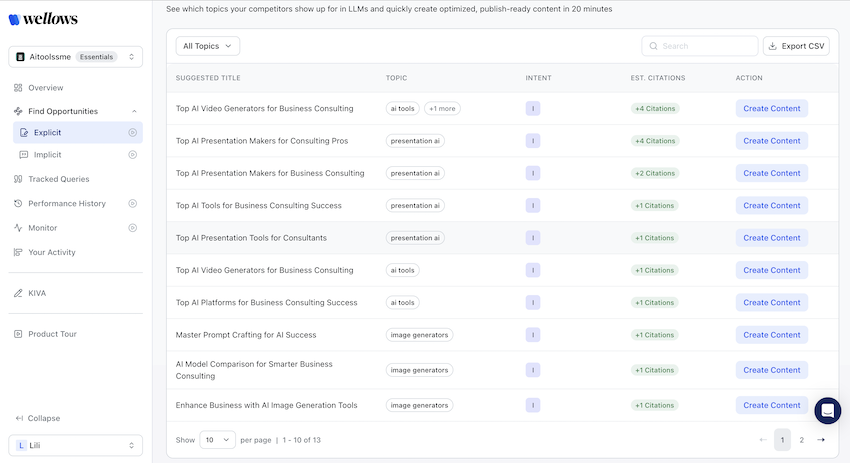
Task: Create Content for Enhance Business with AI Image row
Action: (771, 406)
